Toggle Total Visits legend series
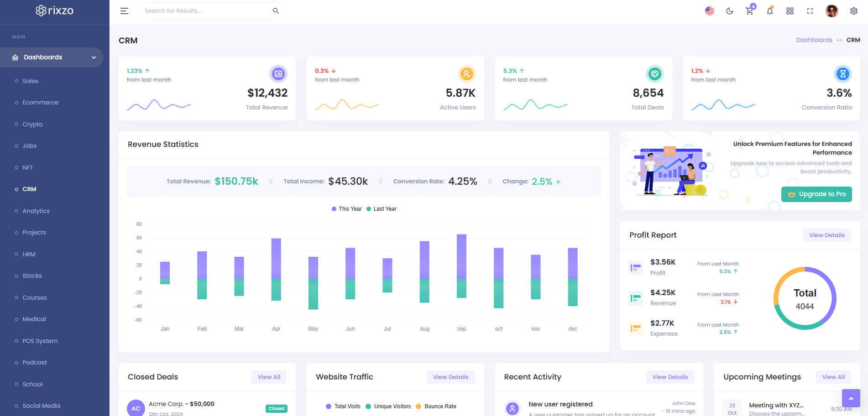This screenshot has width=868, height=416. (x=343, y=406)
